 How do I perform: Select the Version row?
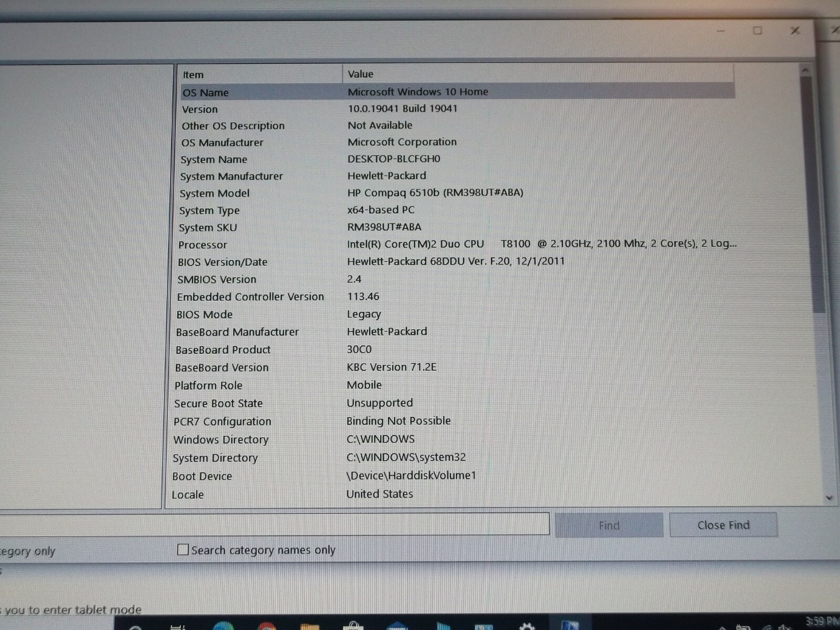(x=457, y=109)
